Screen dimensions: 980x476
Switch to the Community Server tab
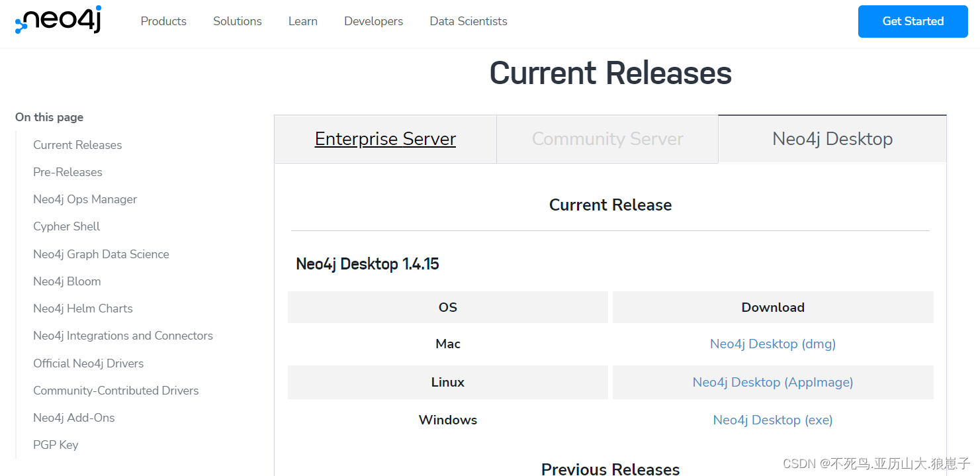click(x=607, y=139)
